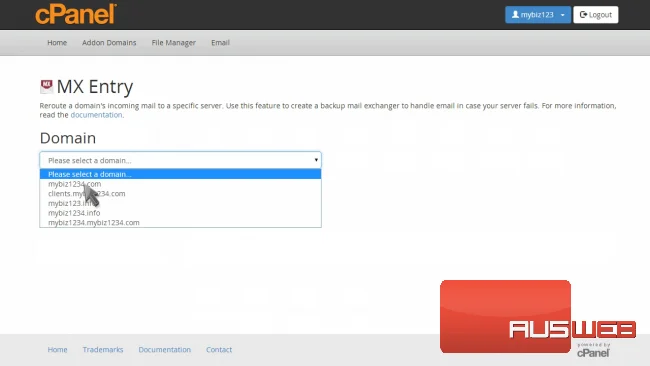This screenshot has width=650, height=366.
Task: Click the AUSWEB logo badge
Action: (x=538, y=317)
